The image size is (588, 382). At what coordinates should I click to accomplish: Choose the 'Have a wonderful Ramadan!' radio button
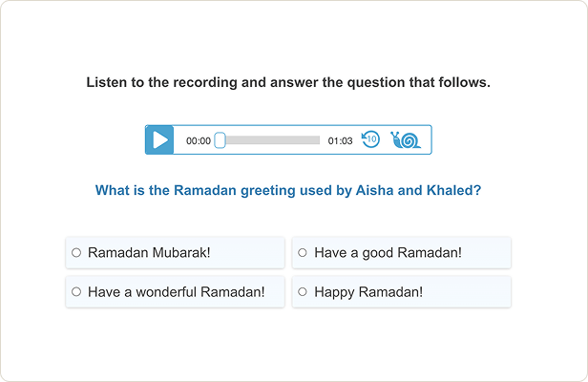point(76,291)
